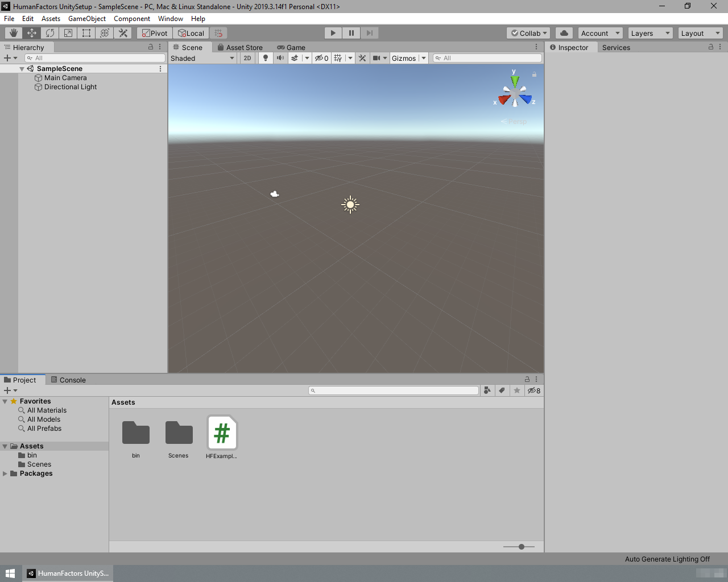728x582 pixels.
Task: Open the Layout dropdown
Action: click(x=700, y=33)
